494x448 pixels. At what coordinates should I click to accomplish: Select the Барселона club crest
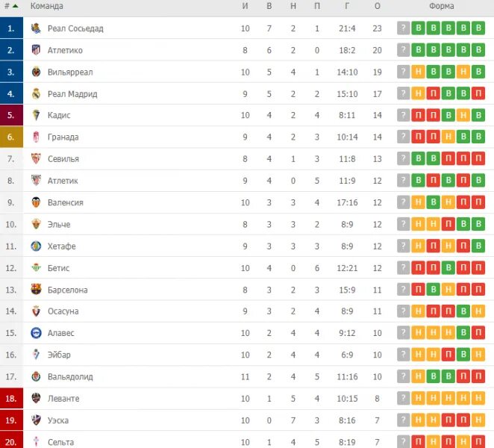point(36,290)
